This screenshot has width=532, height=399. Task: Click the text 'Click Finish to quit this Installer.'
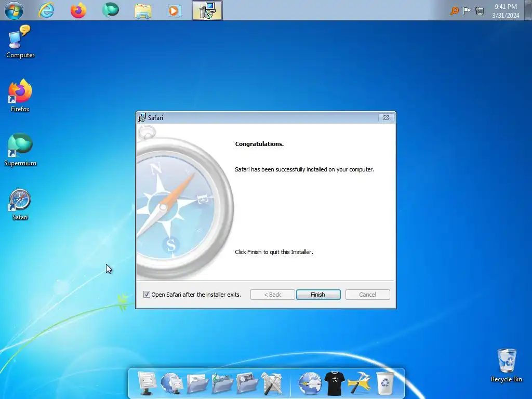pos(274,252)
